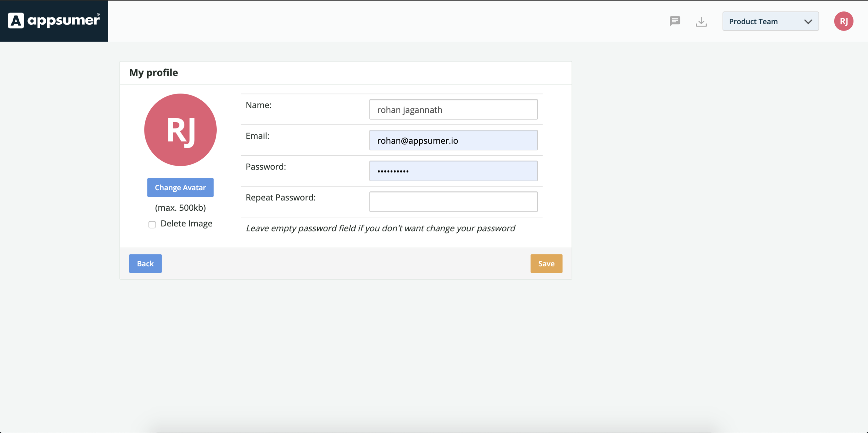Expand the Product Team dropdown

coord(770,21)
